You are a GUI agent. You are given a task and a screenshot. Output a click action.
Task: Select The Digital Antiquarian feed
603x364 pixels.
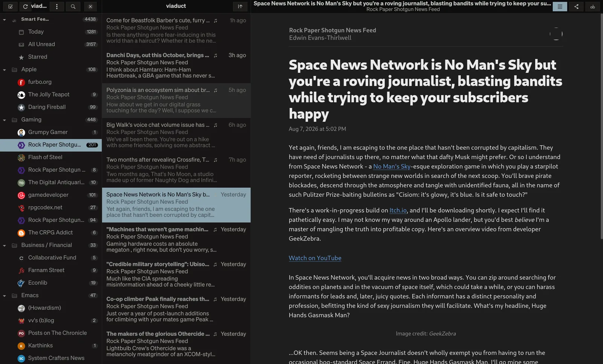pyautogui.click(x=51, y=182)
